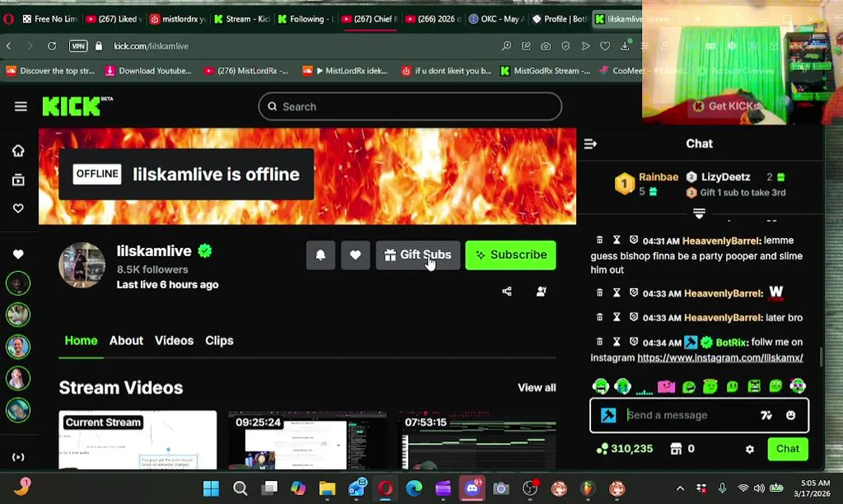Click the browser snapshot camera icon
This screenshot has height=504, width=843.
(x=545, y=46)
